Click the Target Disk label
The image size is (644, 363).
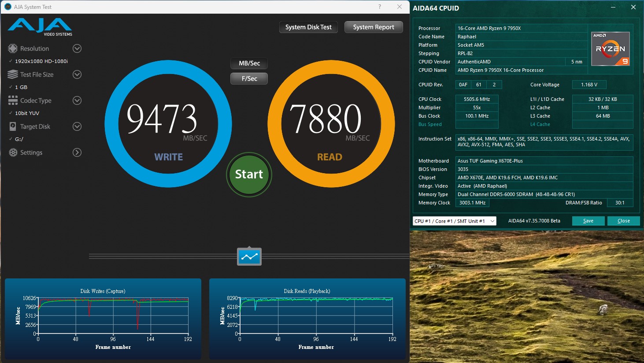pos(35,126)
